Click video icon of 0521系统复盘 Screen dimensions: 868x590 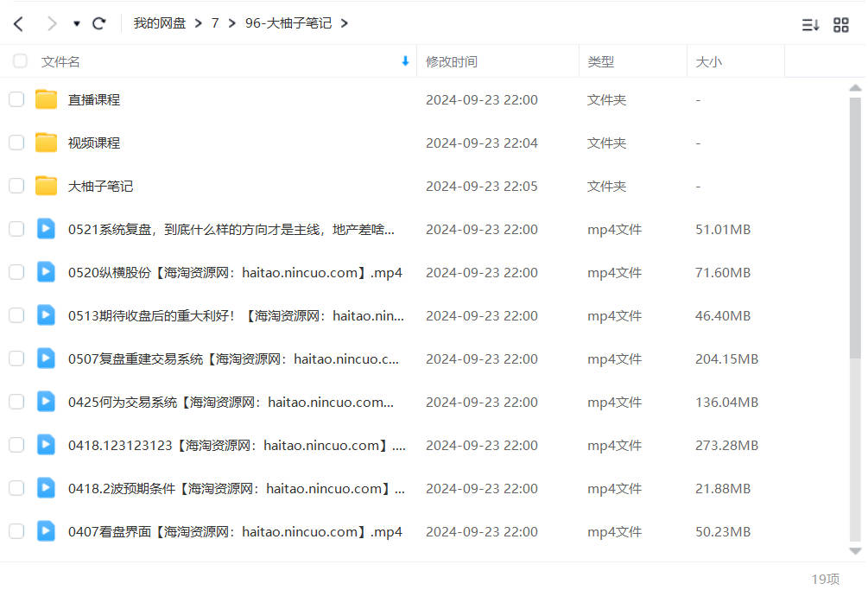click(46, 229)
